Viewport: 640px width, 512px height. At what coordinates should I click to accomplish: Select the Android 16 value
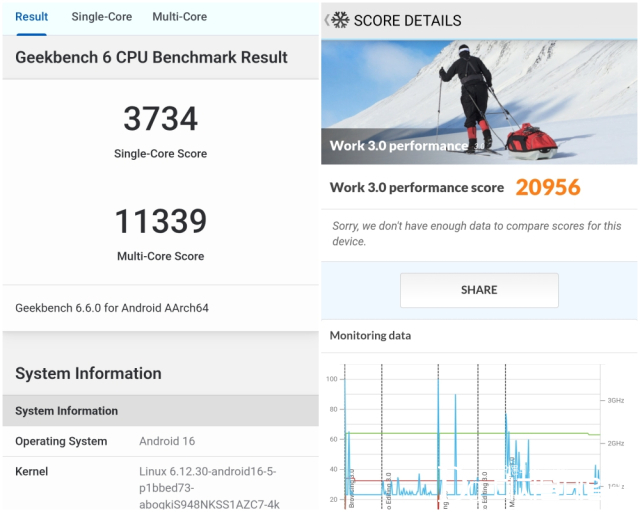coord(167,441)
